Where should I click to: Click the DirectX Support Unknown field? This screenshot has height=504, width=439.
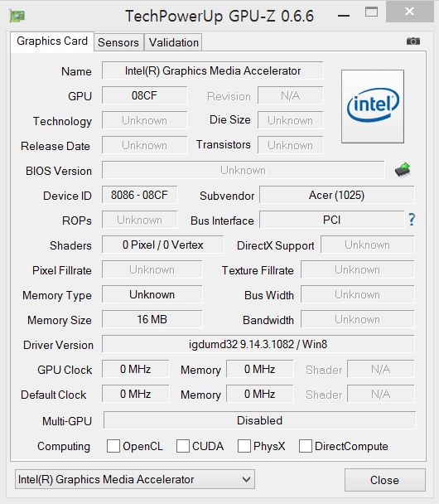[x=368, y=245]
